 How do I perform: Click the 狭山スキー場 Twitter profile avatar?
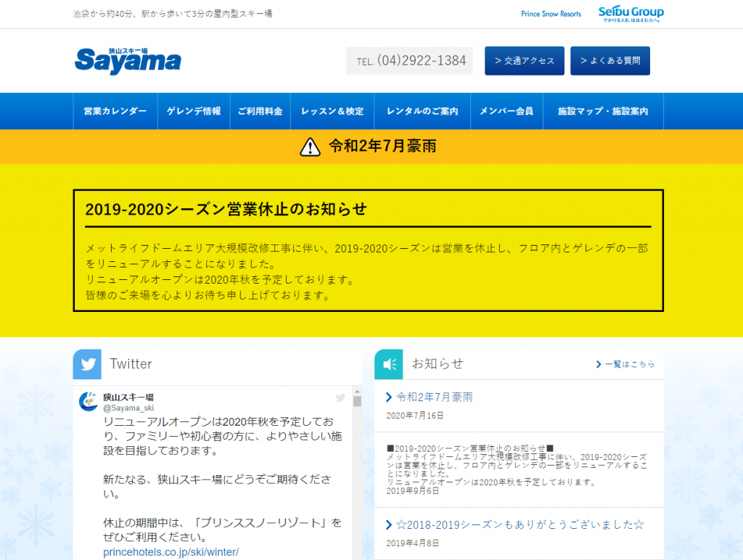[x=88, y=401]
